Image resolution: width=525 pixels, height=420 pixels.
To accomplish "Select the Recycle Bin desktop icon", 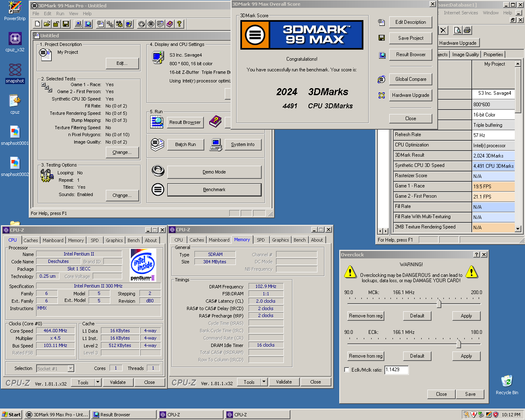I will click(x=507, y=381).
